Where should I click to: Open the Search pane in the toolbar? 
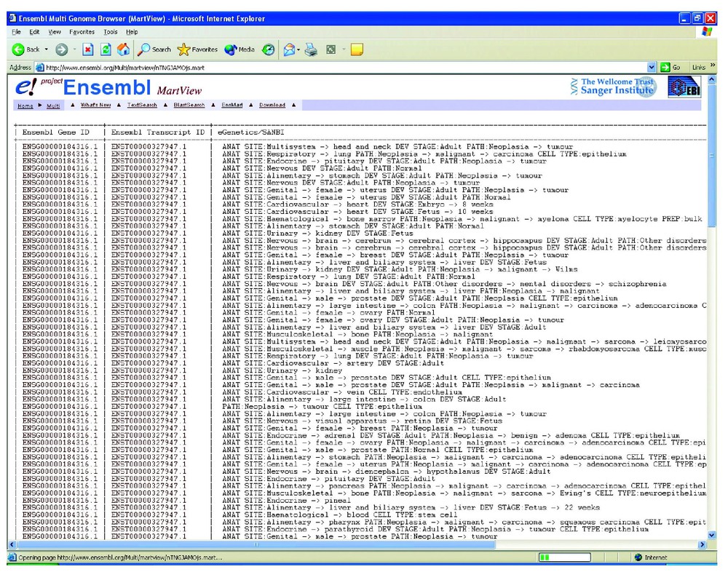click(154, 49)
